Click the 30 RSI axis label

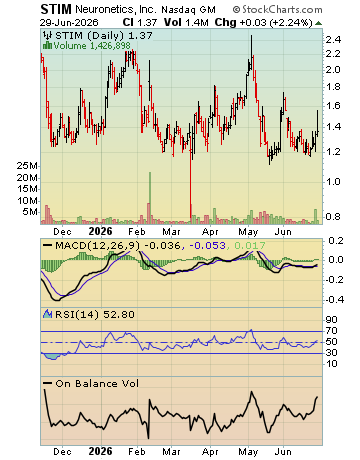tap(332, 353)
